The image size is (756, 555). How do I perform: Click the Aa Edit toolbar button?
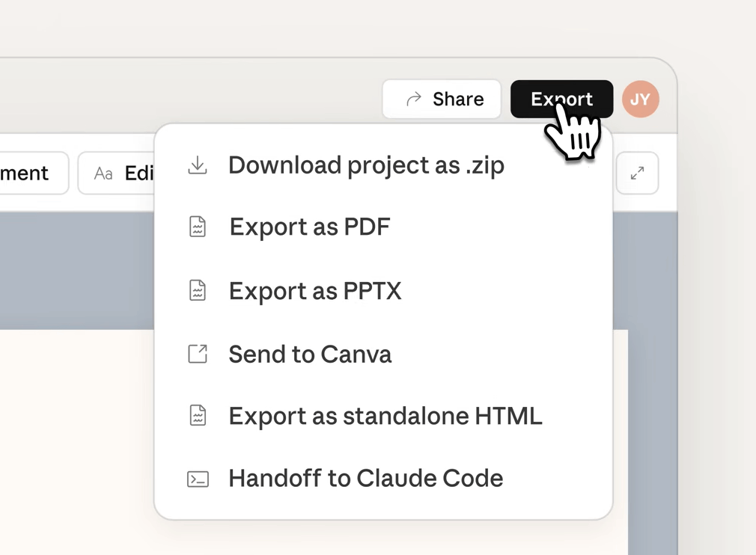pos(118,174)
